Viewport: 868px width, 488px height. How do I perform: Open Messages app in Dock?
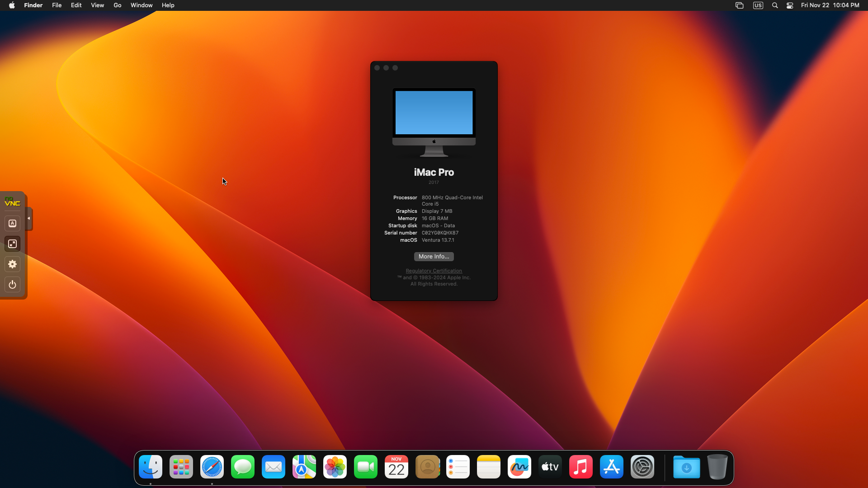(243, 467)
